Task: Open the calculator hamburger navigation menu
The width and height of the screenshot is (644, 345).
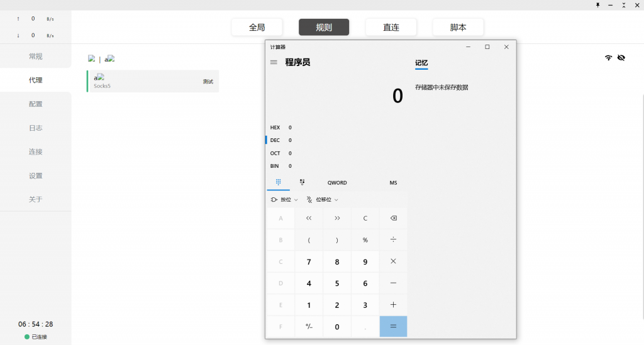Action: tap(274, 62)
